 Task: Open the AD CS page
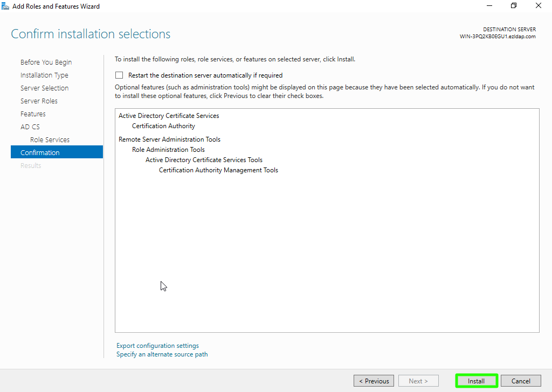[30, 127]
